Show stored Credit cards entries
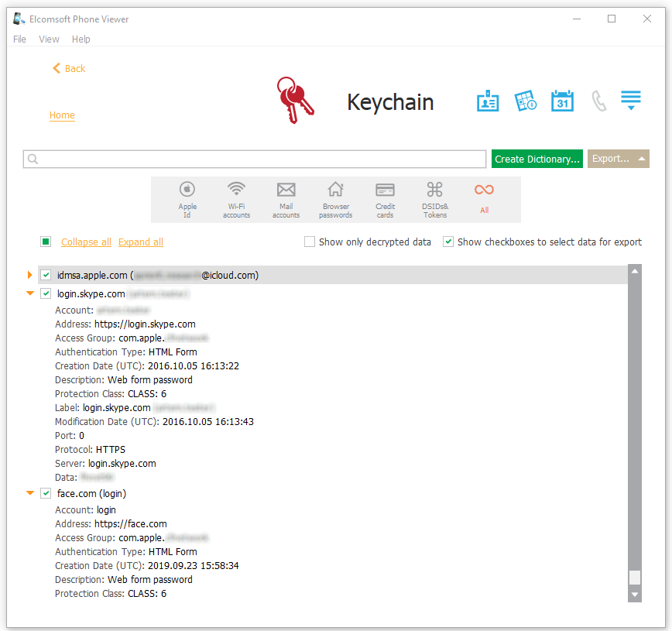The width and height of the screenshot is (672, 631). (385, 199)
